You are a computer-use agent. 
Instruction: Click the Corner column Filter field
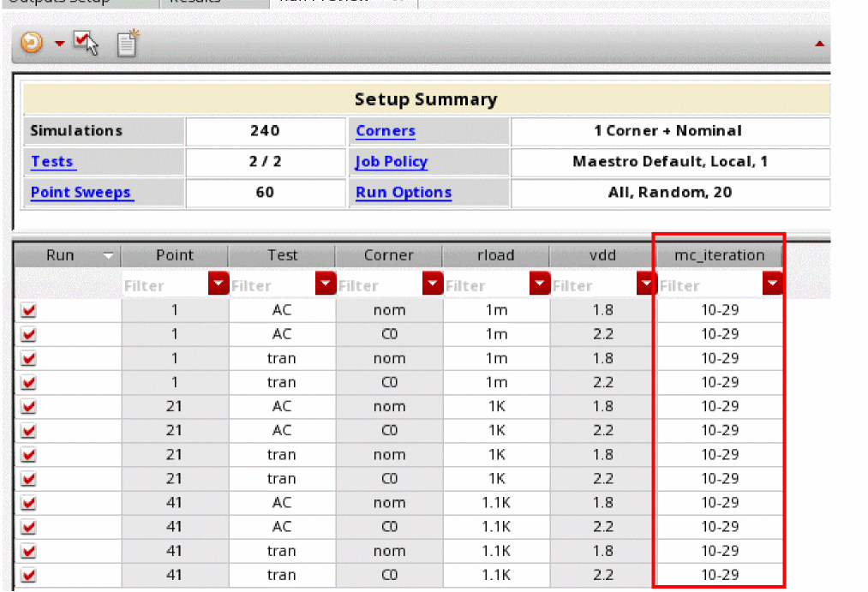click(x=380, y=285)
